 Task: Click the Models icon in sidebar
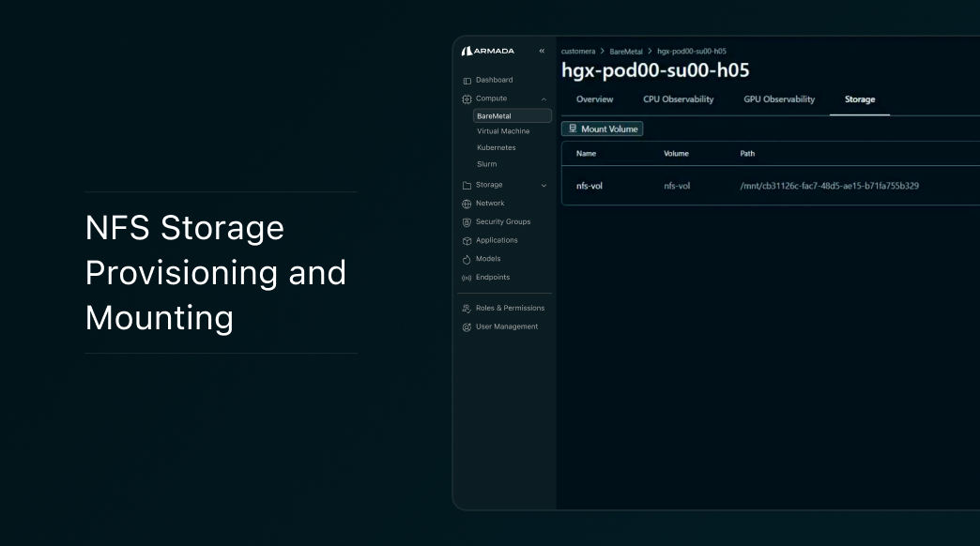click(467, 259)
